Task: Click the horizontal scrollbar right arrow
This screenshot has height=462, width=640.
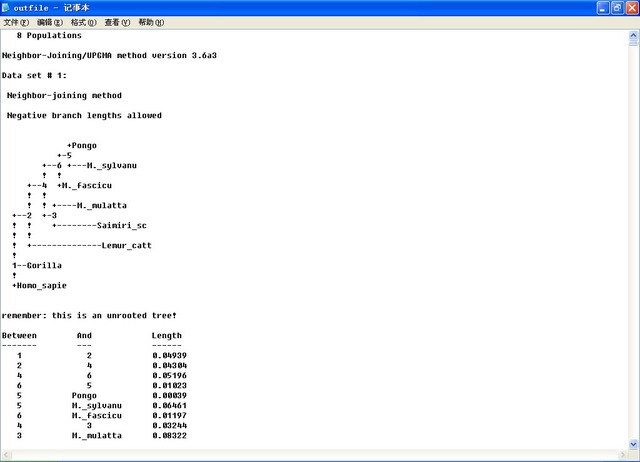Action: [623, 454]
